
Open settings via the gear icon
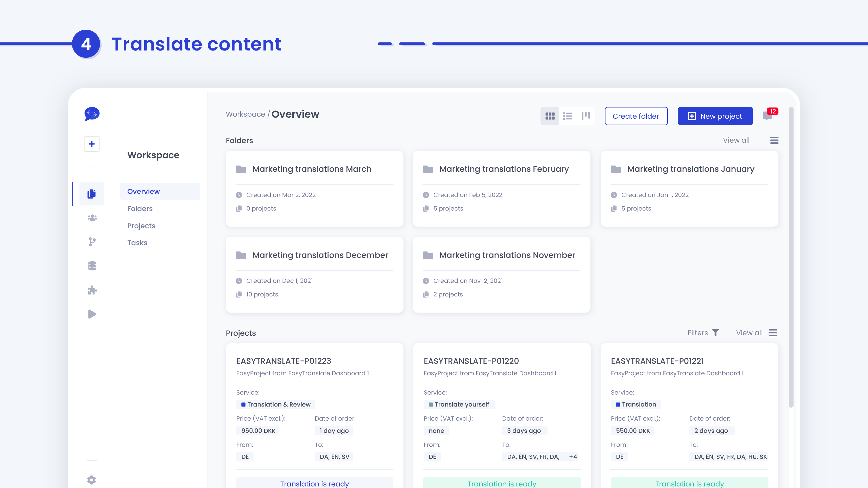click(x=92, y=480)
